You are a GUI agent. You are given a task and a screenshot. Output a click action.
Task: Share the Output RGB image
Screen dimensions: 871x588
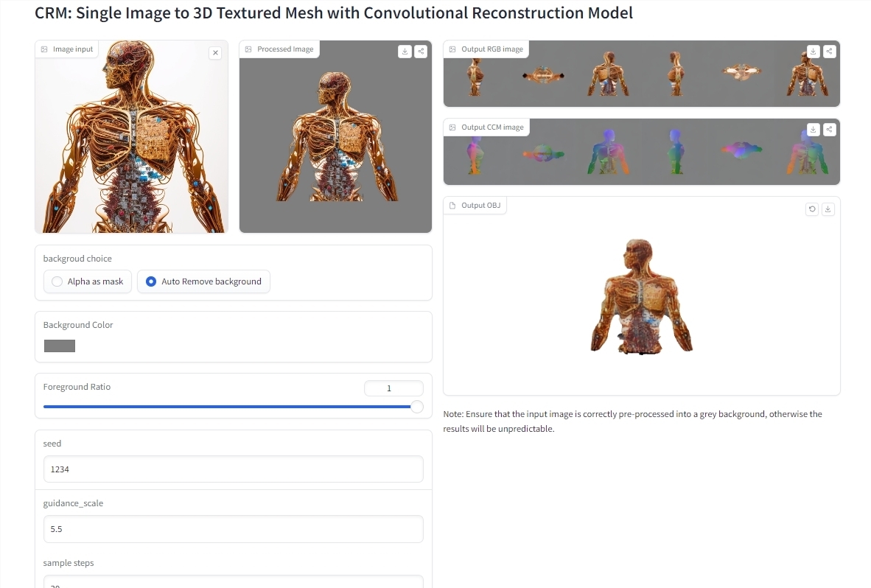pos(829,51)
